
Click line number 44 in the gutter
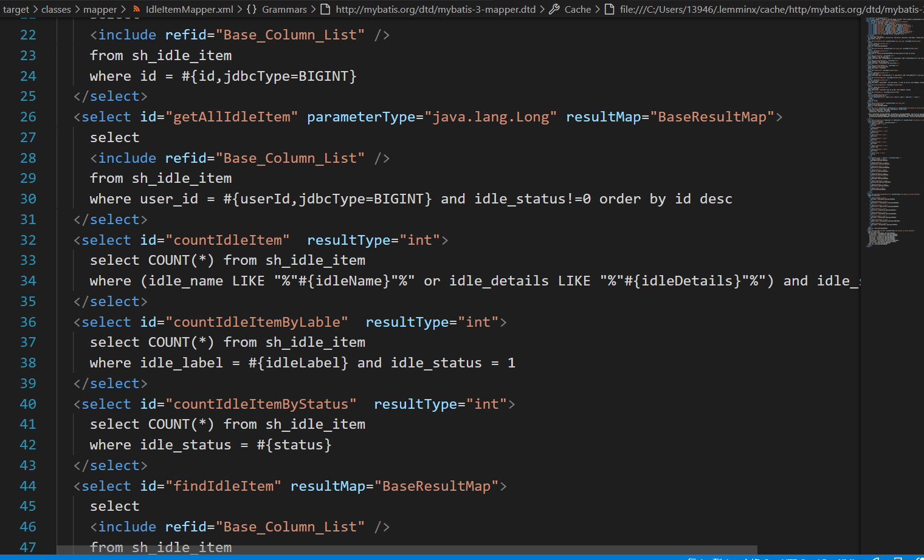coord(28,487)
